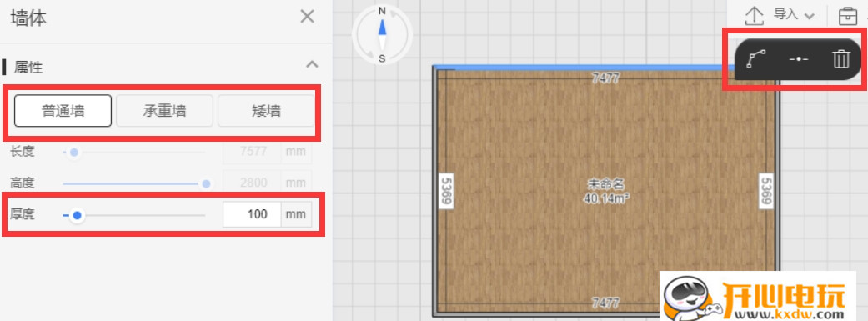Switch the wall type to 承重墙
This screenshot has height=321, width=868.
click(x=164, y=111)
